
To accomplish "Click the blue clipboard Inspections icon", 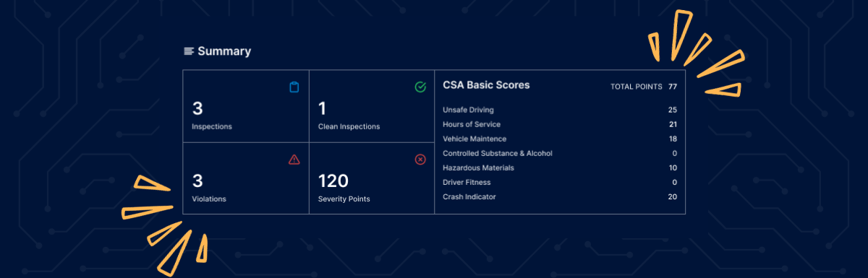I will (294, 87).
